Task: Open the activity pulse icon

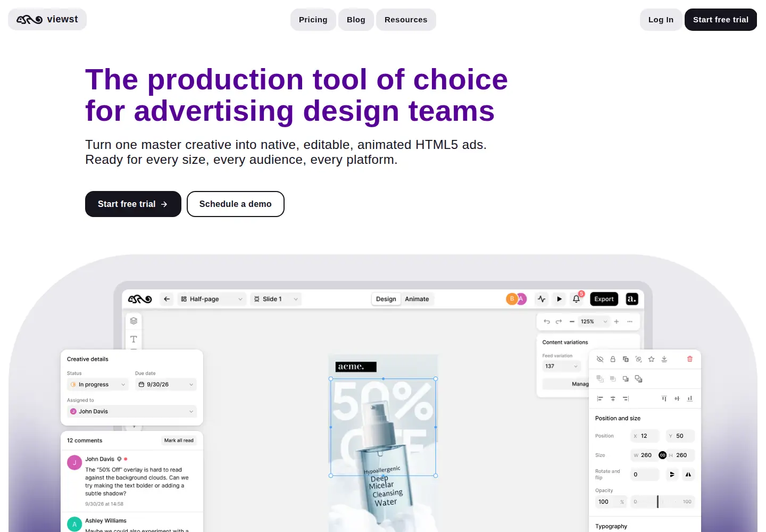Action: tap(542, 299)
